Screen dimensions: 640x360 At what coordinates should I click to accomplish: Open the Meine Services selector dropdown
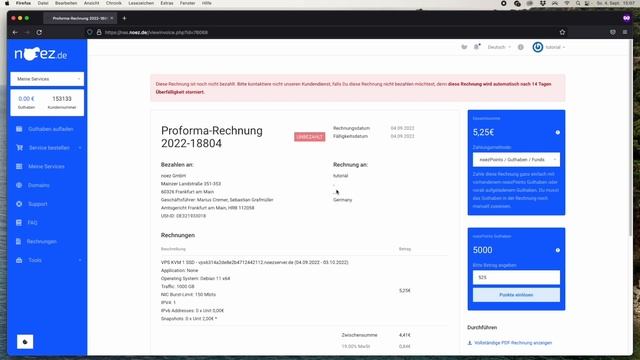pyautogui.click(x=47, y=79)
